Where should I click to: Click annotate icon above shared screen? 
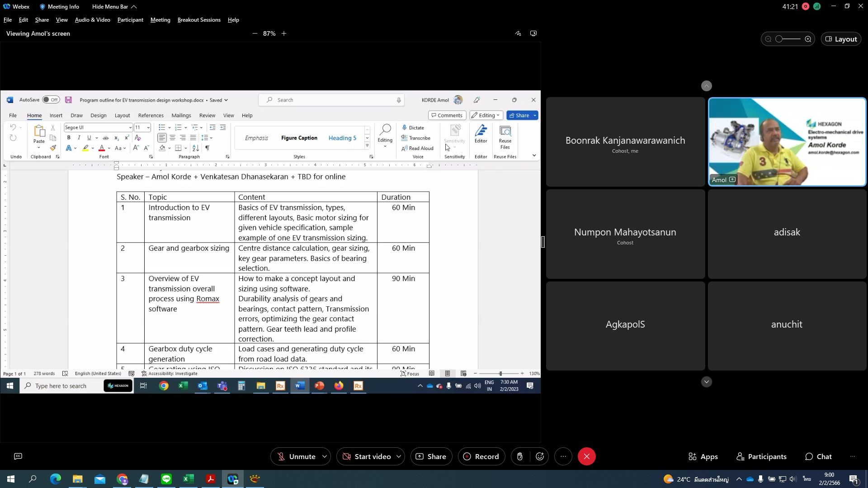click(x=518, y=33)
